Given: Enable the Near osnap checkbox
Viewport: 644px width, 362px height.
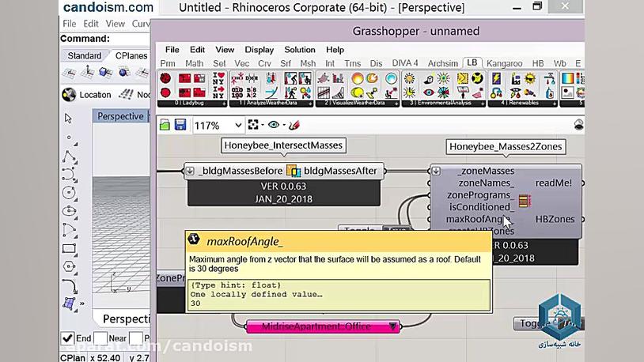Looking at the screenshot, I should pyautogui.click(x=100, y=338).
